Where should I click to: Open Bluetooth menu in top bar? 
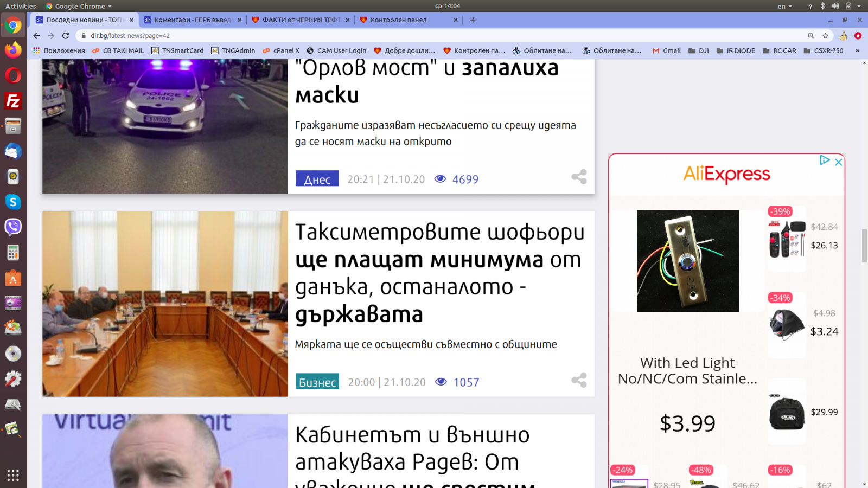click(822, 6)
